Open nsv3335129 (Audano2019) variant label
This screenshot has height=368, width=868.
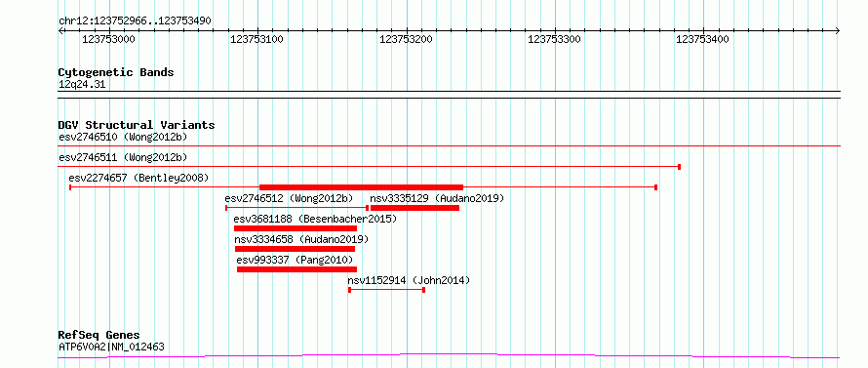pos(437,198)
